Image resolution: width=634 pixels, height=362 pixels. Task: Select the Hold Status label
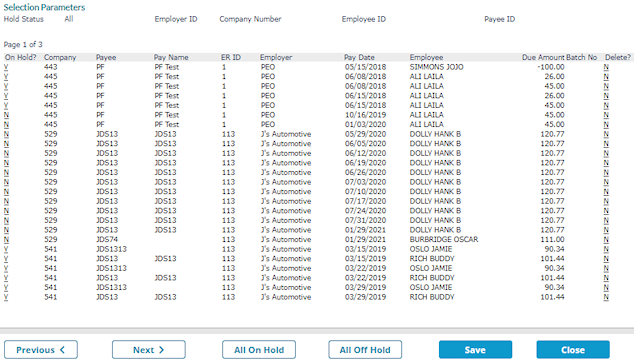(x=23, y=19)
